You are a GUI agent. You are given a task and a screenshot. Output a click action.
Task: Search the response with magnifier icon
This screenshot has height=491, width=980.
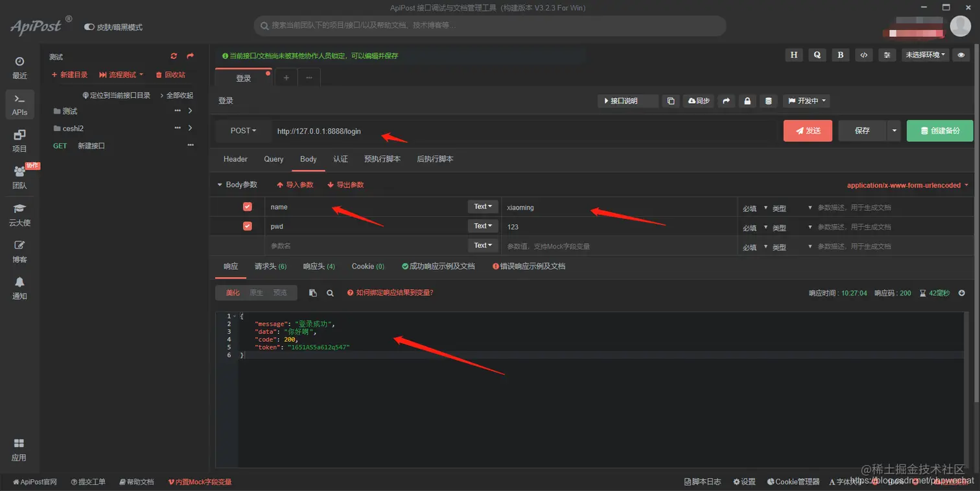coord(330,293)
